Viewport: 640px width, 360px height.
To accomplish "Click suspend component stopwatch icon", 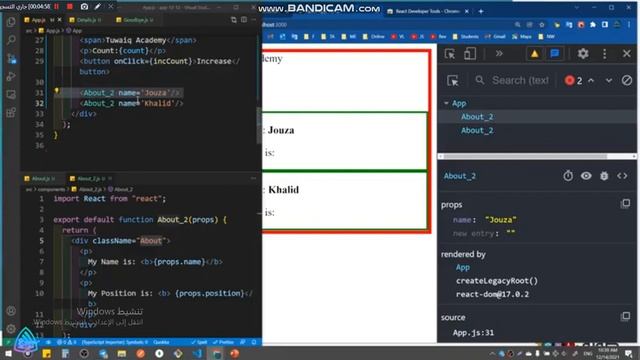I will click(568, 176).
